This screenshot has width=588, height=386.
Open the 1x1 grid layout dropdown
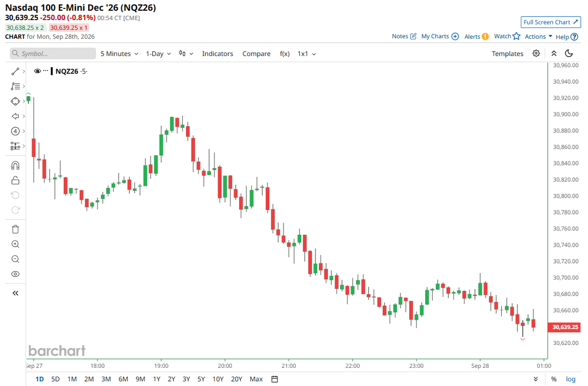click(x=307, y=53)
